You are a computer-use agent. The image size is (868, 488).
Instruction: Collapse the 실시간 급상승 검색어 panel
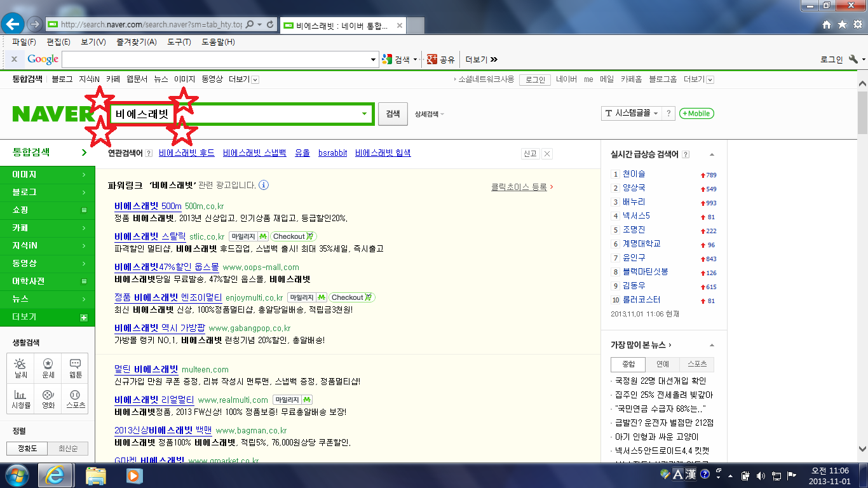point(712,154)
